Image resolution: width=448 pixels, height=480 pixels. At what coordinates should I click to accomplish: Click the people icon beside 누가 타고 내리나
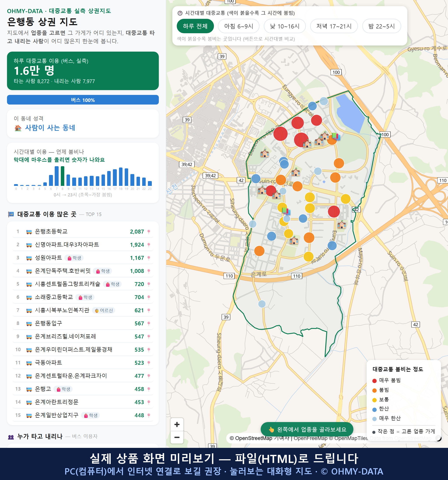11,437
